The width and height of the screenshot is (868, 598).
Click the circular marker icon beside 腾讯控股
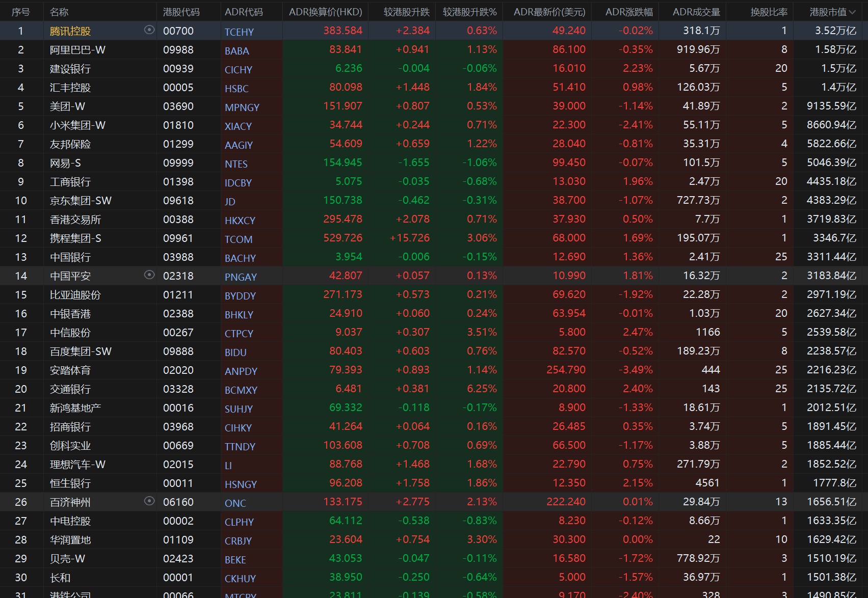[149, 30]
